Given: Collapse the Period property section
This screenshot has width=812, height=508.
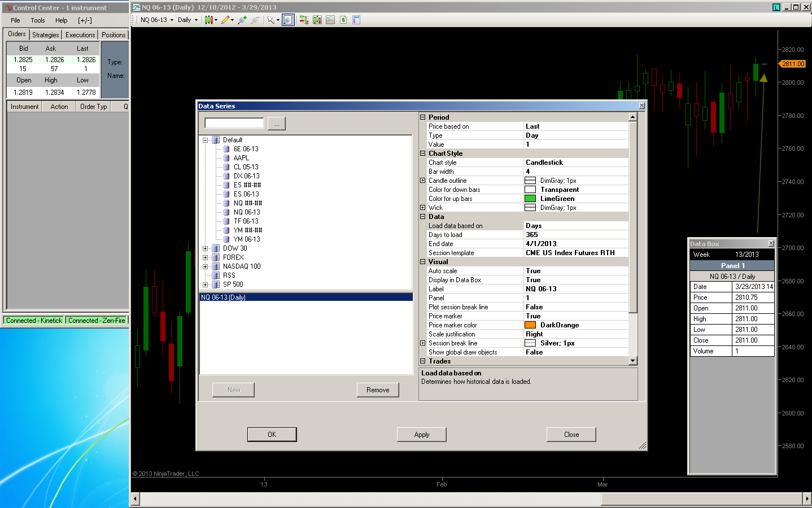Looking at the screenshot, I should pos(422,117).
